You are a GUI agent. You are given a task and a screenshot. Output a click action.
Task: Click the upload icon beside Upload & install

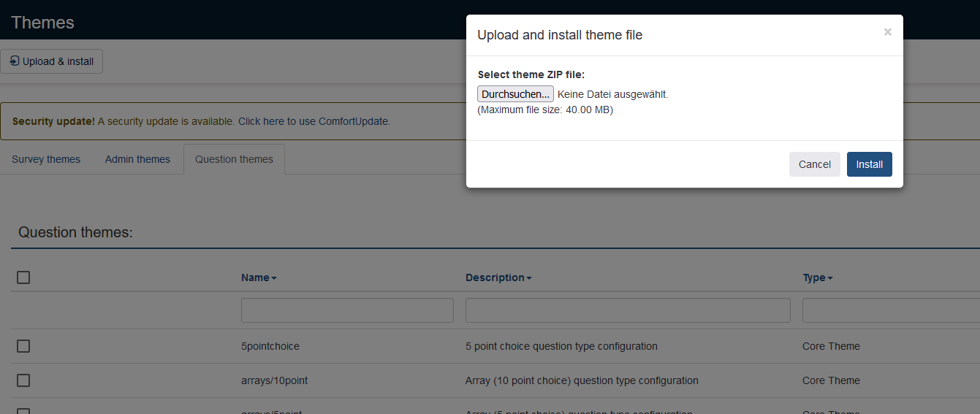tap(14, 61)
